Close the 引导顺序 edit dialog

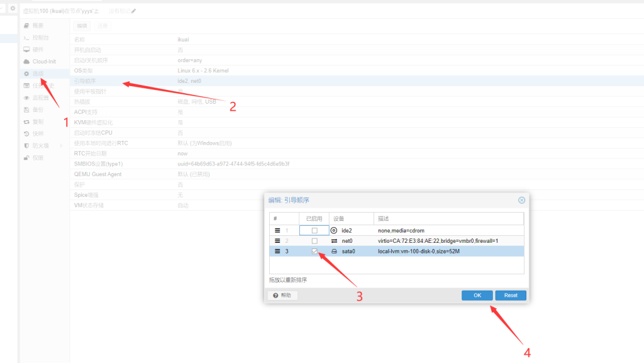[x=521, y=200]
